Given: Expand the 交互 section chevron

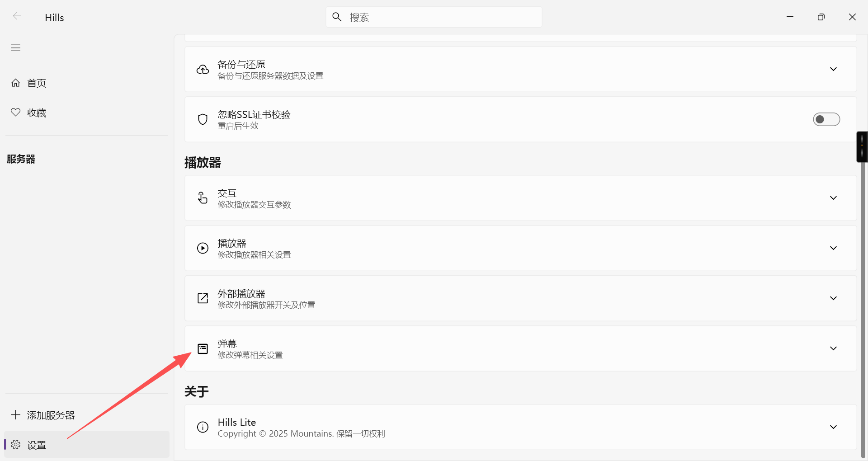Looking at the screenshot, I should [833, 198].
